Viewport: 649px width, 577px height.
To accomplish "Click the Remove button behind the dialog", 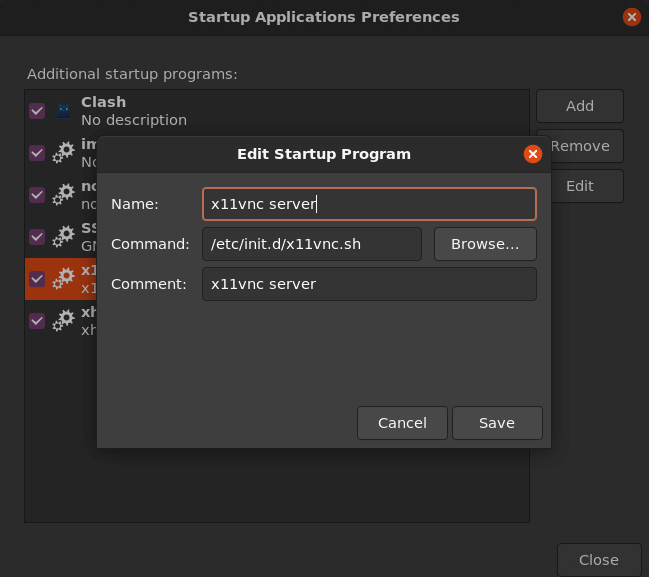I will point(587,146).
